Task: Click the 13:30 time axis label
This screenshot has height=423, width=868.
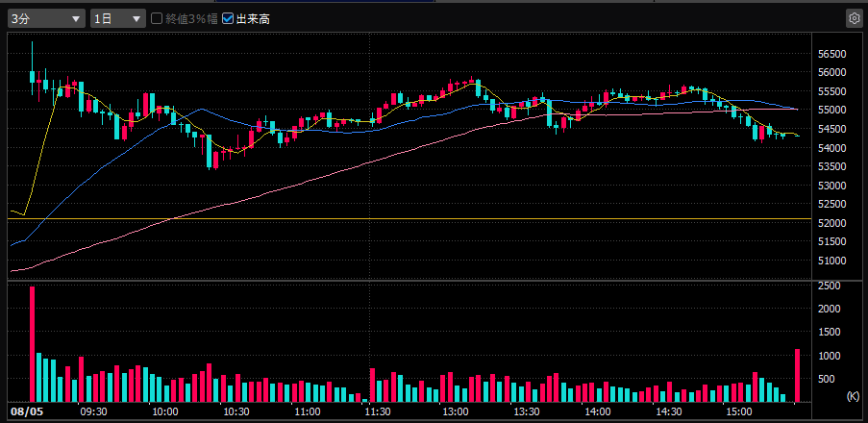Action: 527,412
